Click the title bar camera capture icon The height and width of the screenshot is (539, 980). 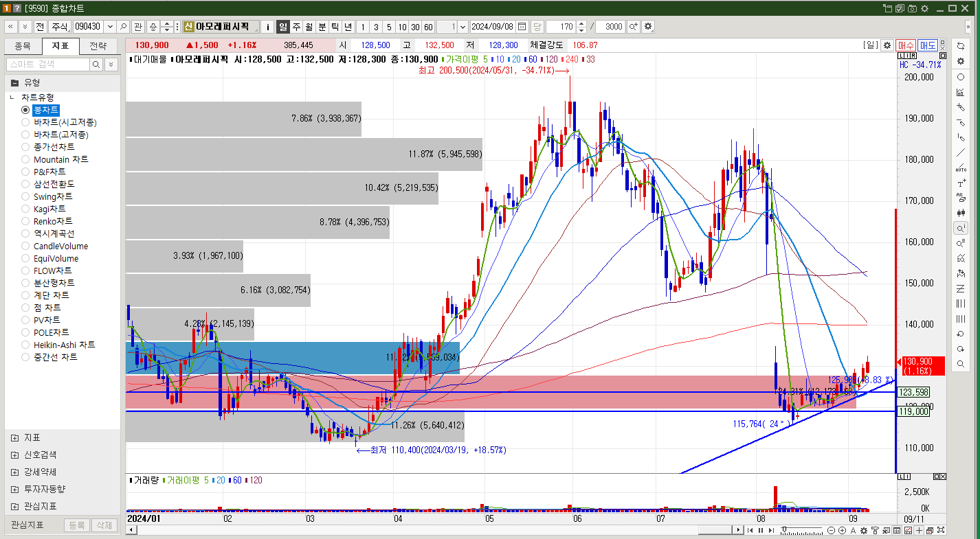pyautogui.click(x=912, y=8)
